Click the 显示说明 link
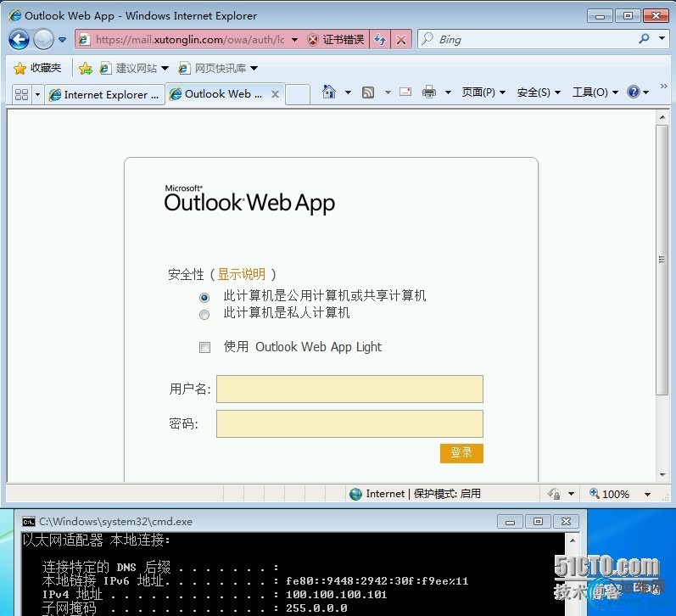The width and height of the screenshot is (676, 616). click(x=241, y=274)
